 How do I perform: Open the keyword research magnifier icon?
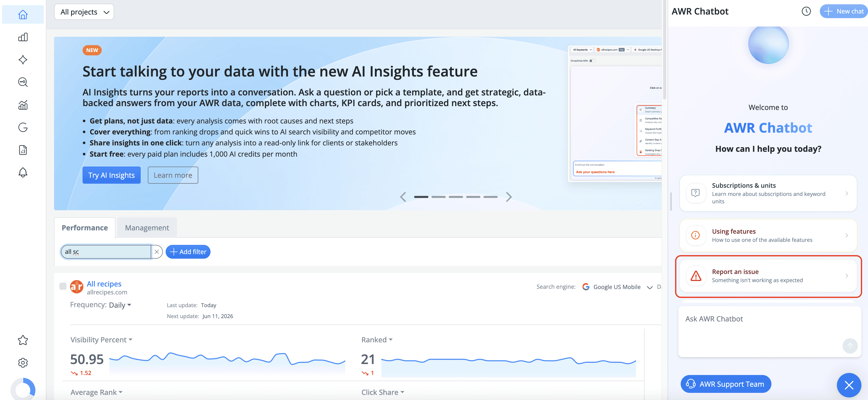23,82
